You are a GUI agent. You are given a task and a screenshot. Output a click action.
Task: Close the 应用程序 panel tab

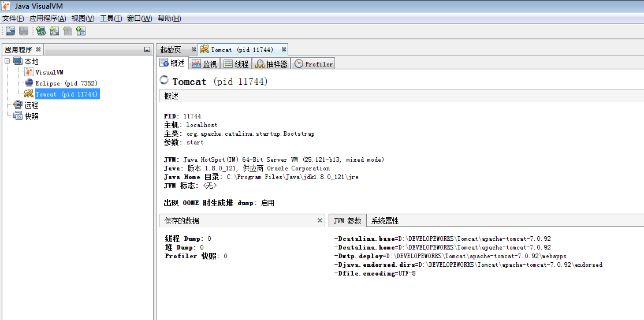pos(39,50)
